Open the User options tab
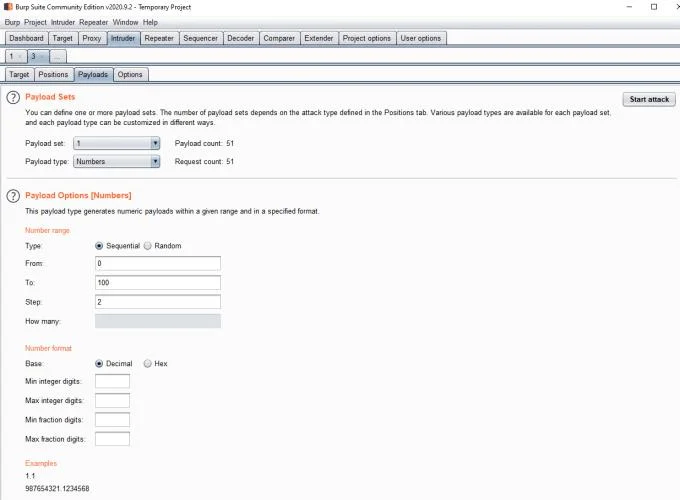The height and width of the screenshot is (500, 680). point(421,38)
